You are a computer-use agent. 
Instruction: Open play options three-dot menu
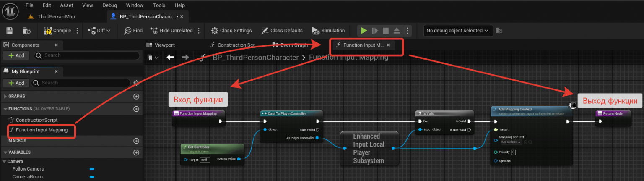coord(408,31)
